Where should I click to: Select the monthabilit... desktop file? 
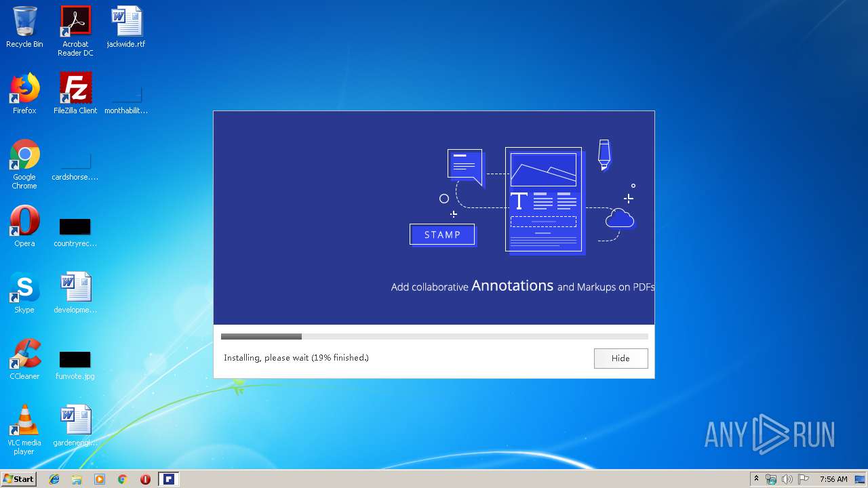coord(126,100)
